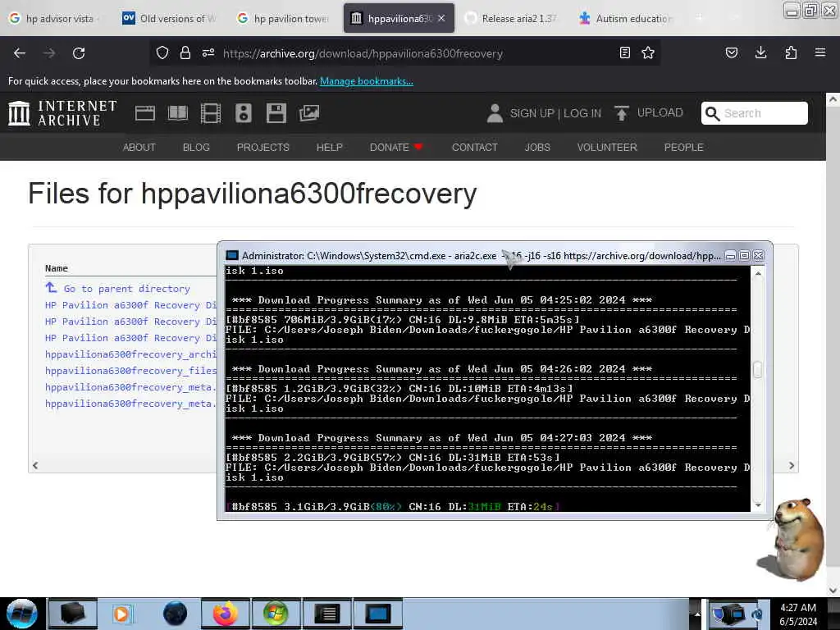840x630 pixels.
Task: Open the Firefox hamburger menu
Action: [820, 52]
